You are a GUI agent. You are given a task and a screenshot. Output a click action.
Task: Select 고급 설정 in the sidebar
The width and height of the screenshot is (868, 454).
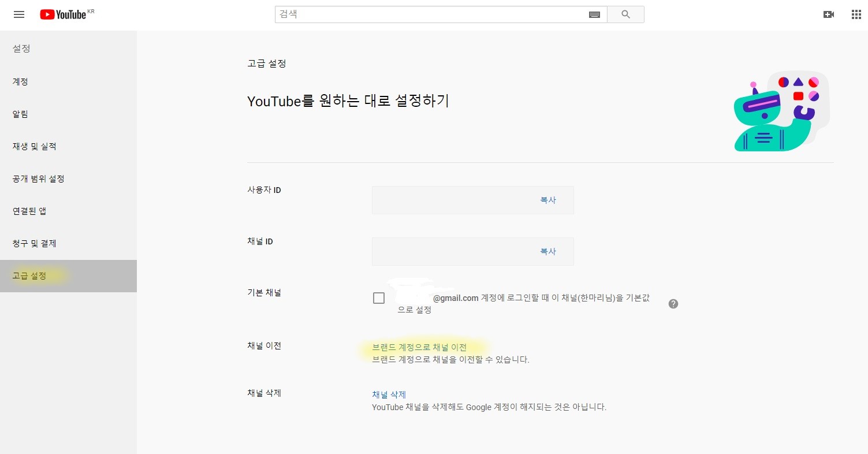point(68,276)
